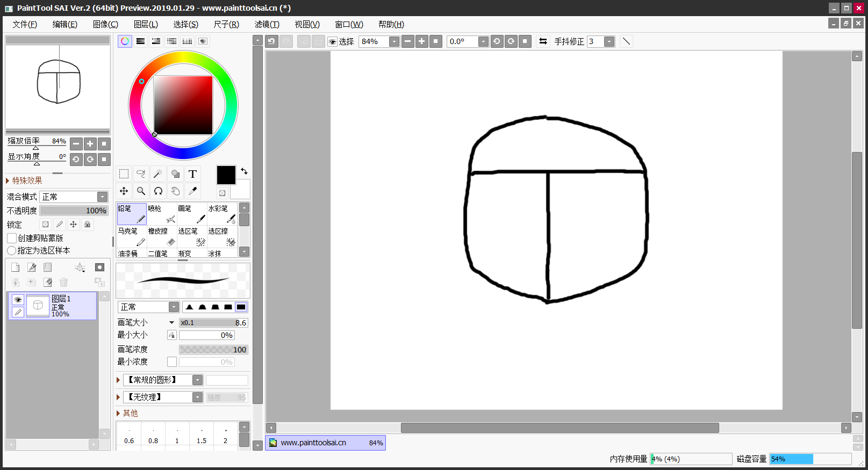
Task: Create a new layer folder
Action: tap(48, 267)
